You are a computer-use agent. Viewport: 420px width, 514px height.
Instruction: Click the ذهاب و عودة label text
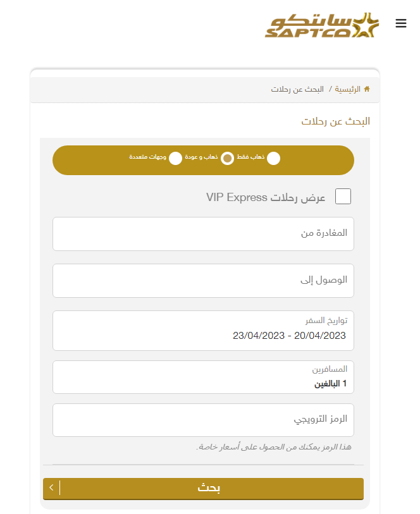pos(201,156)
